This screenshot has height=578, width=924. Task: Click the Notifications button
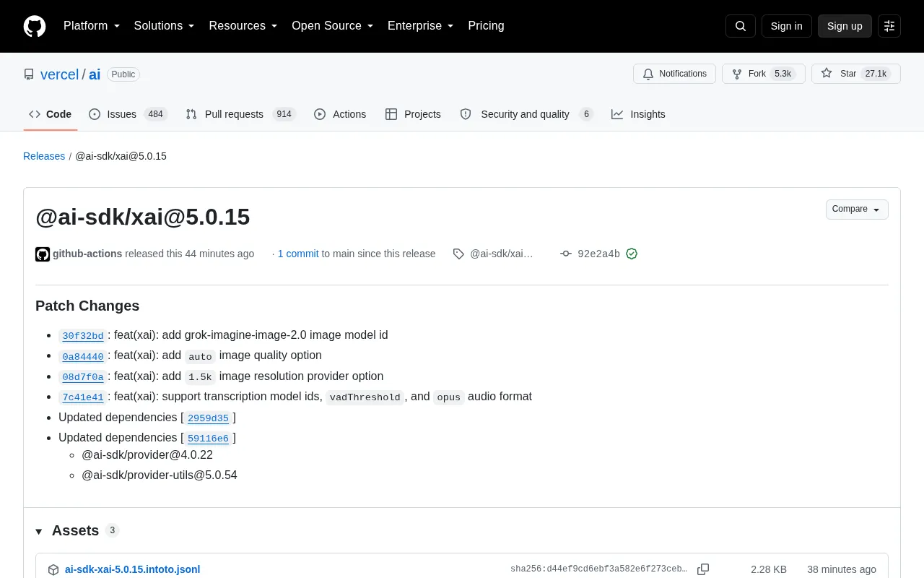(x=674, y=74)
